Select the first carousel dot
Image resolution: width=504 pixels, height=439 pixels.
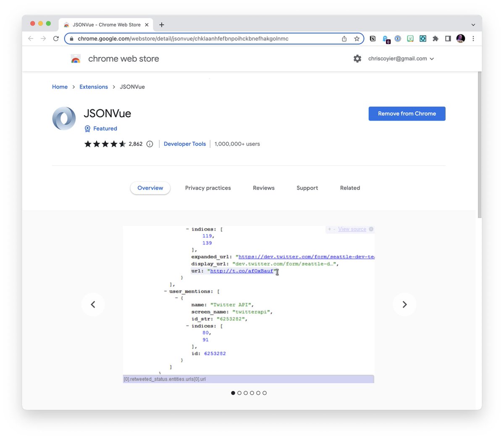coord(233,393)
